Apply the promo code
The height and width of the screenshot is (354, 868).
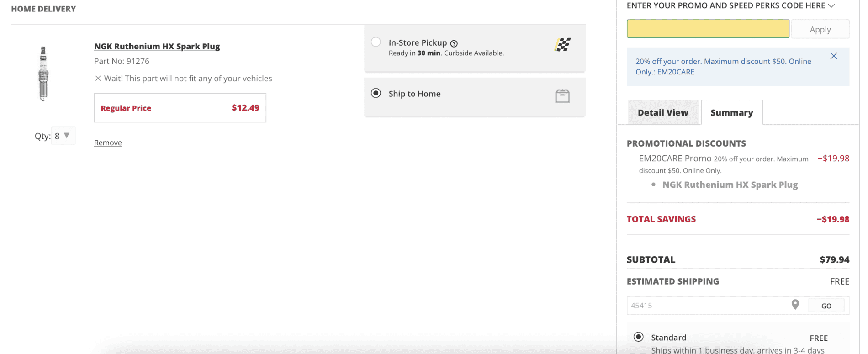pos(820,29)
